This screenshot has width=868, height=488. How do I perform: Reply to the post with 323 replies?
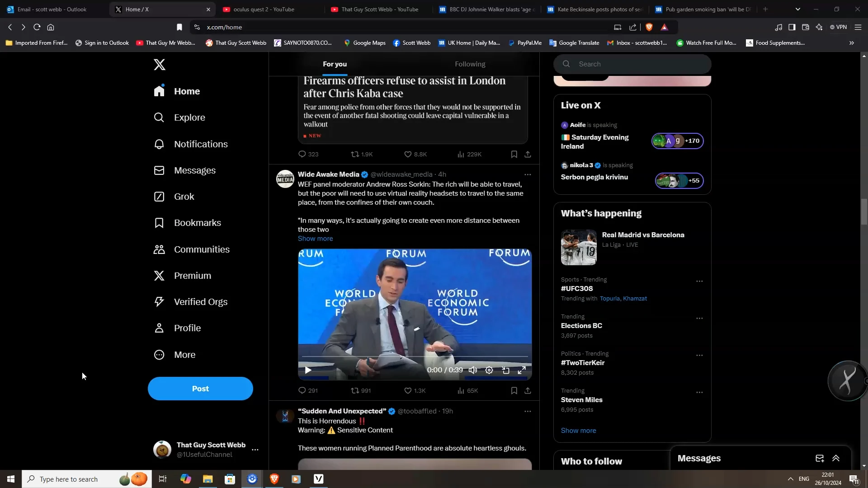(x=308, y=155)
